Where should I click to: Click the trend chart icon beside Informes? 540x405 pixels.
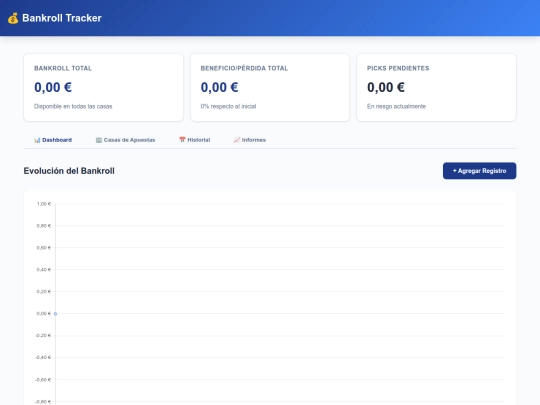(x=237, y=140)
